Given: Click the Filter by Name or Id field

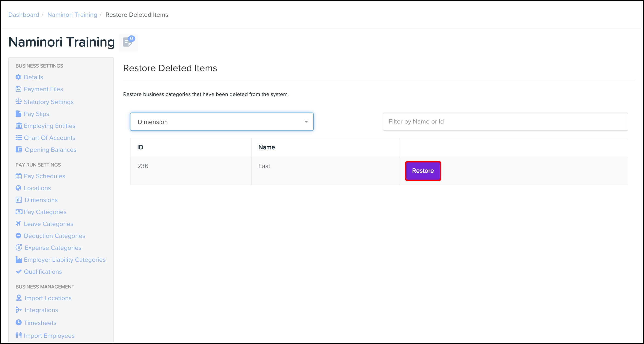Looking at the screenshot, I should pyautogui.click(x=505, y=122).
